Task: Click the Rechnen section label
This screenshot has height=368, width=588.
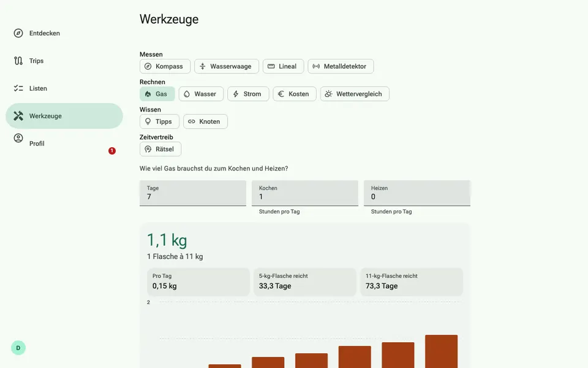Action: point(153,82)
